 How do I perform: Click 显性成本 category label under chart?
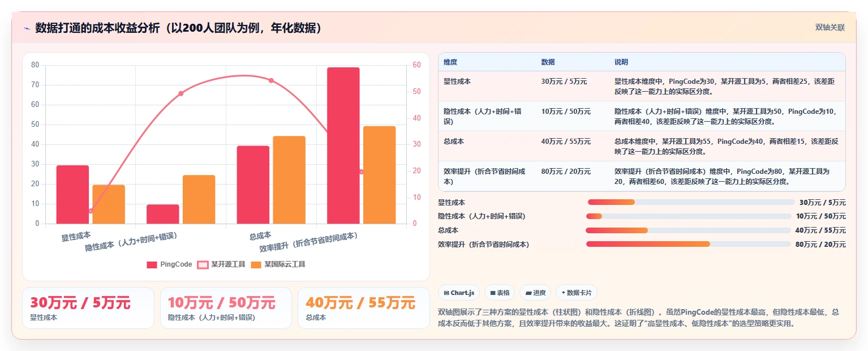tap(76, 237)
